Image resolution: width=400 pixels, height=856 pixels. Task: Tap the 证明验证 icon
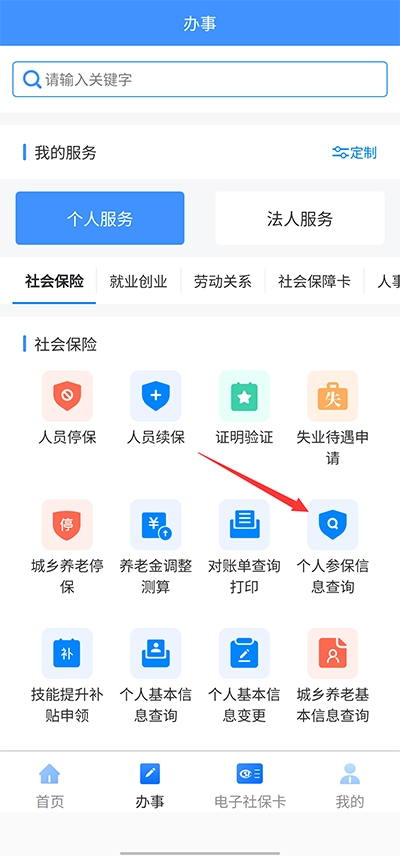[244, 396]
